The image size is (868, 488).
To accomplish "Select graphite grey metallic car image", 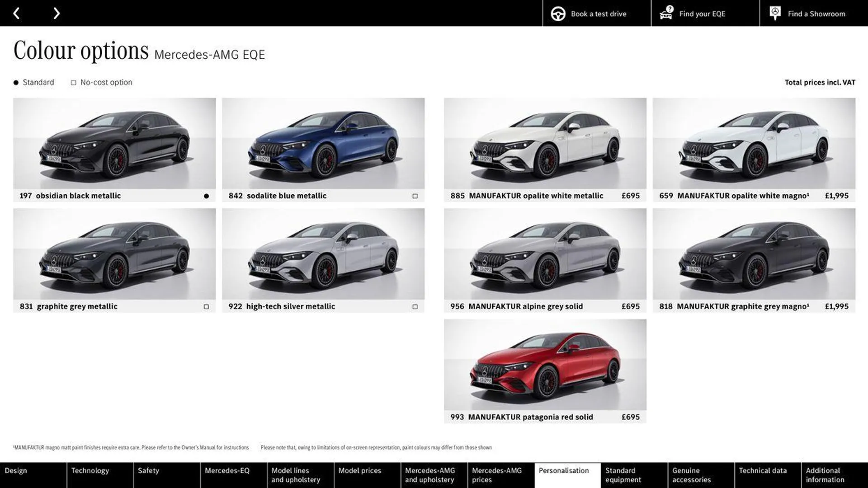I will [x=114, y=254].
